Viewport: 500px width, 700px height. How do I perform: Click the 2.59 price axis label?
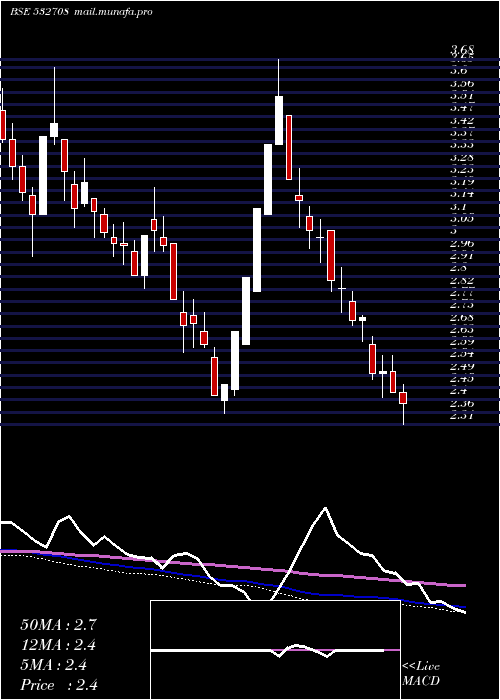tap(462, 342)
